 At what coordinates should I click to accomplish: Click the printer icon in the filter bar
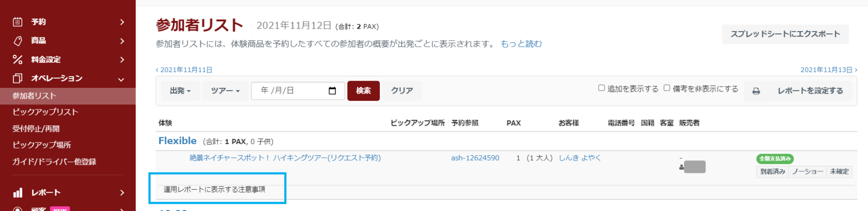click(x=756, y=91)
